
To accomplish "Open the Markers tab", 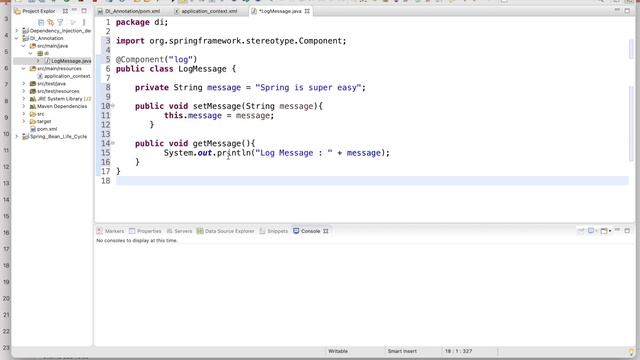I will tap(110, 231).
